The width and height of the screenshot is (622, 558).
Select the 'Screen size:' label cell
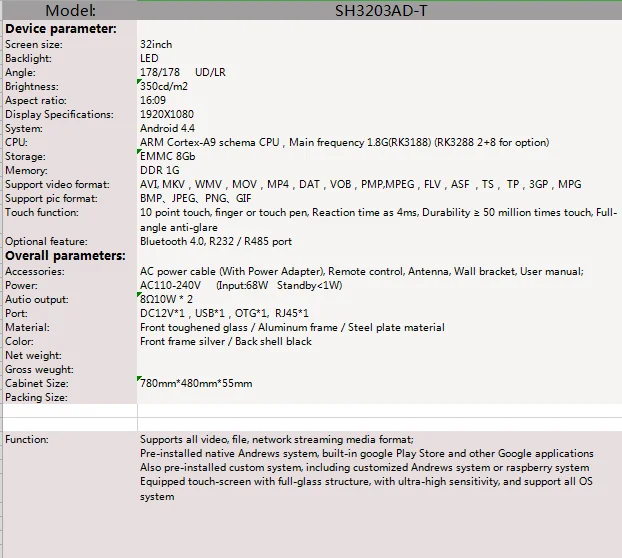pos(68,45)
